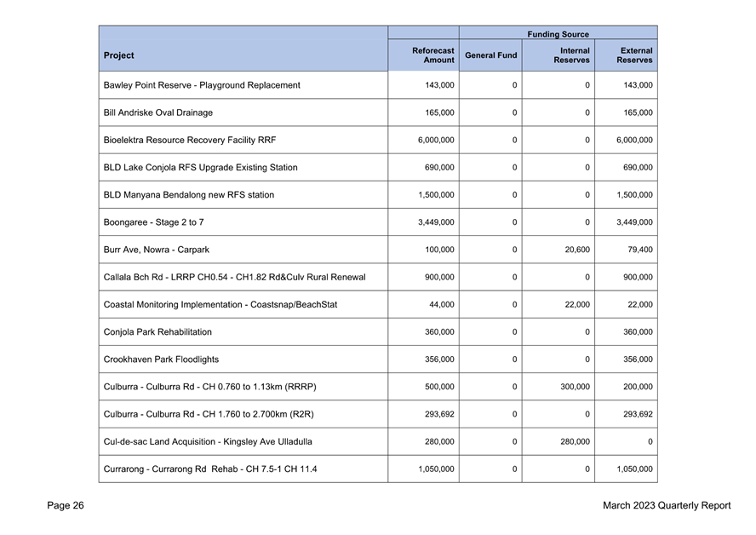
Task: Click Burr Ave internal reserves 20,600
Action: click(x=577, y=250)
